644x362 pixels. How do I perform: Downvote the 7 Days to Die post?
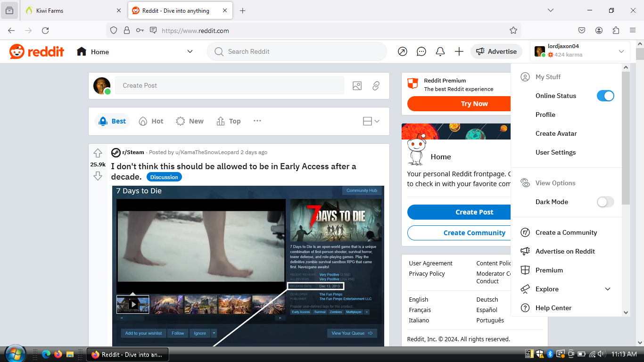click(x=98, y=176)
